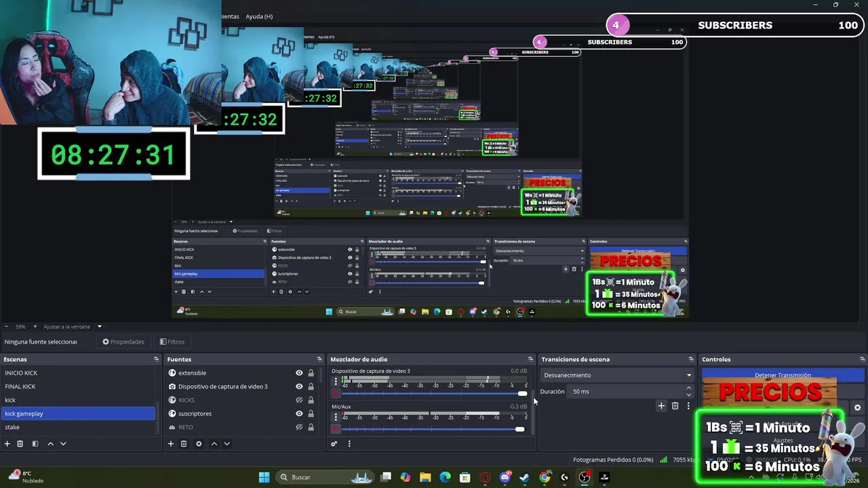Unlock the extensible source

pyautogui.click(x=311, y=373)
